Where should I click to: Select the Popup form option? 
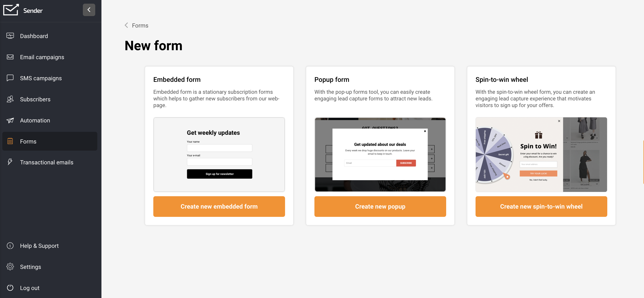point(380,206)
